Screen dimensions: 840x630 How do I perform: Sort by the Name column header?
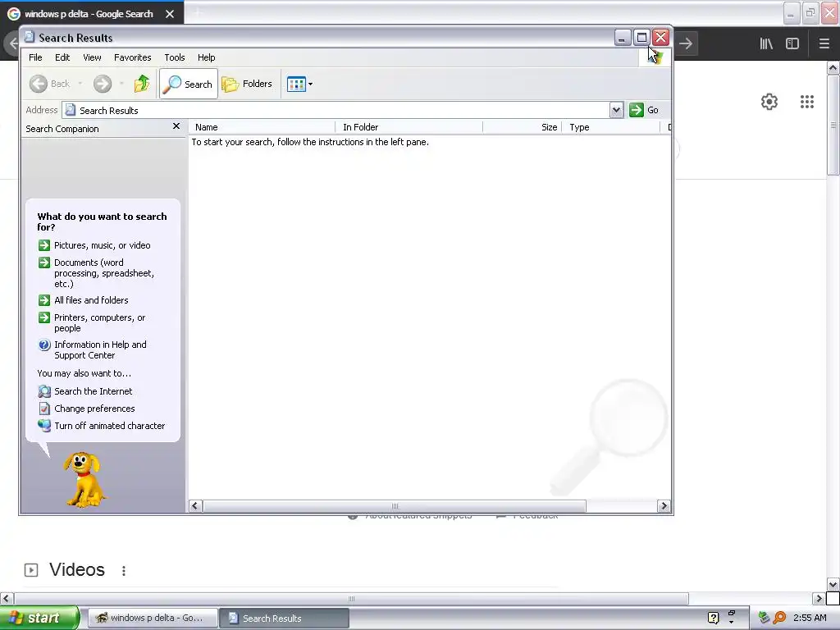coord(262,127)
